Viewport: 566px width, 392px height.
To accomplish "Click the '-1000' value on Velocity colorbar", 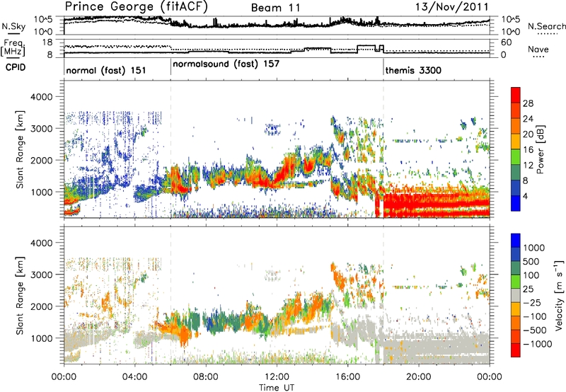I will pos(537,344).
